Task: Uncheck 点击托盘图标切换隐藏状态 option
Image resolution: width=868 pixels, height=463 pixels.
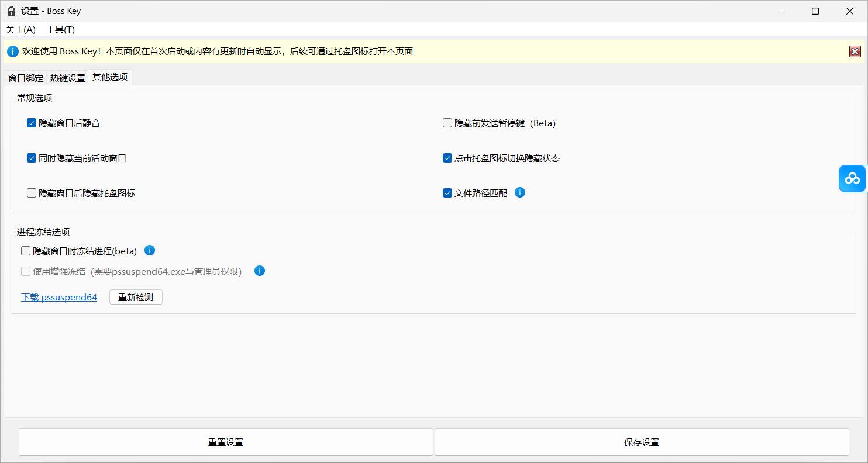Action: [447, 158]
